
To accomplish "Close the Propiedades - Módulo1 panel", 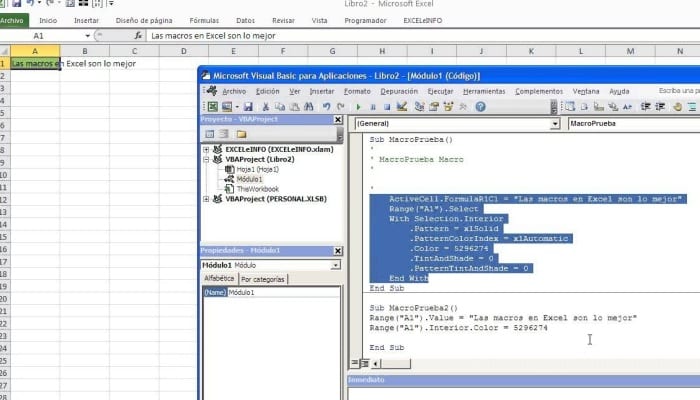I will [x=338, y=251].
